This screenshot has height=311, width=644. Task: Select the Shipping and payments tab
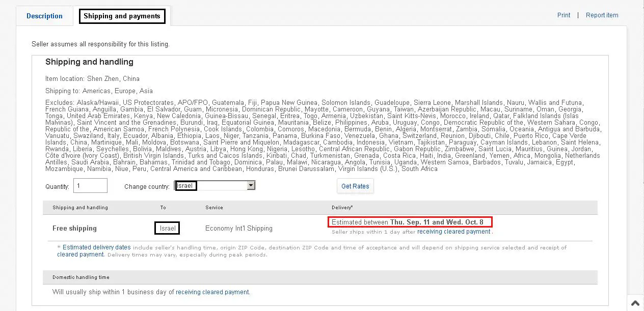click(x=122, y=16)
